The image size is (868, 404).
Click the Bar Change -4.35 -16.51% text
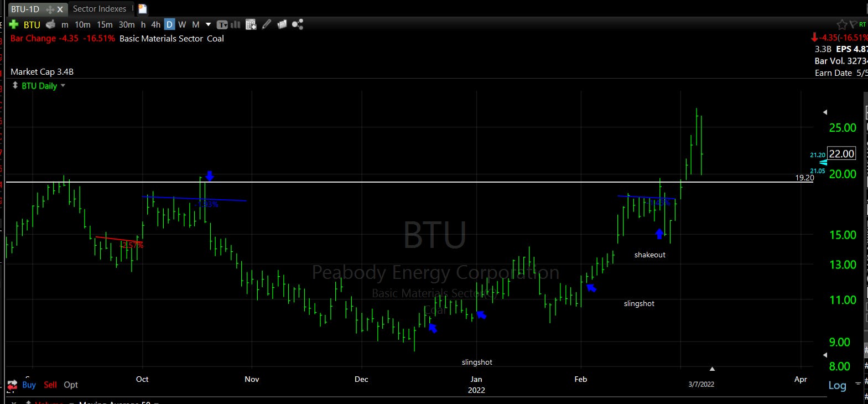tap(63, 38)
